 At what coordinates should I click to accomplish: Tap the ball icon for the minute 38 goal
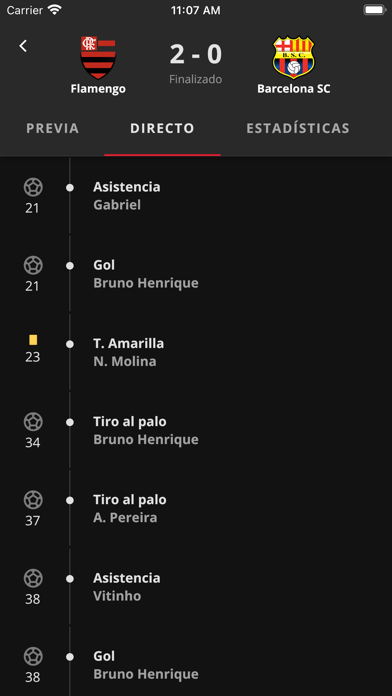pos(33,656)
